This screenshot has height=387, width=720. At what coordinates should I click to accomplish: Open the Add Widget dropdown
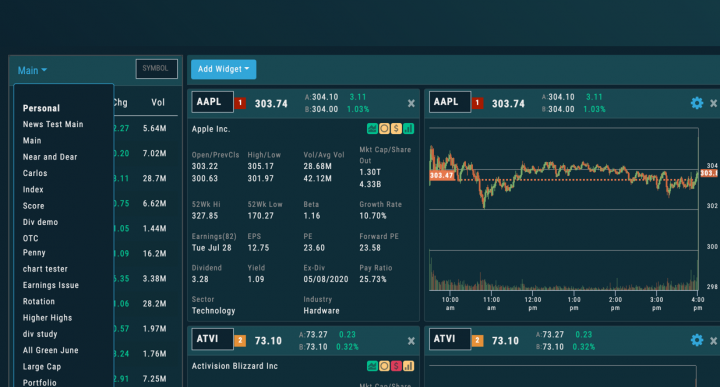224,69
